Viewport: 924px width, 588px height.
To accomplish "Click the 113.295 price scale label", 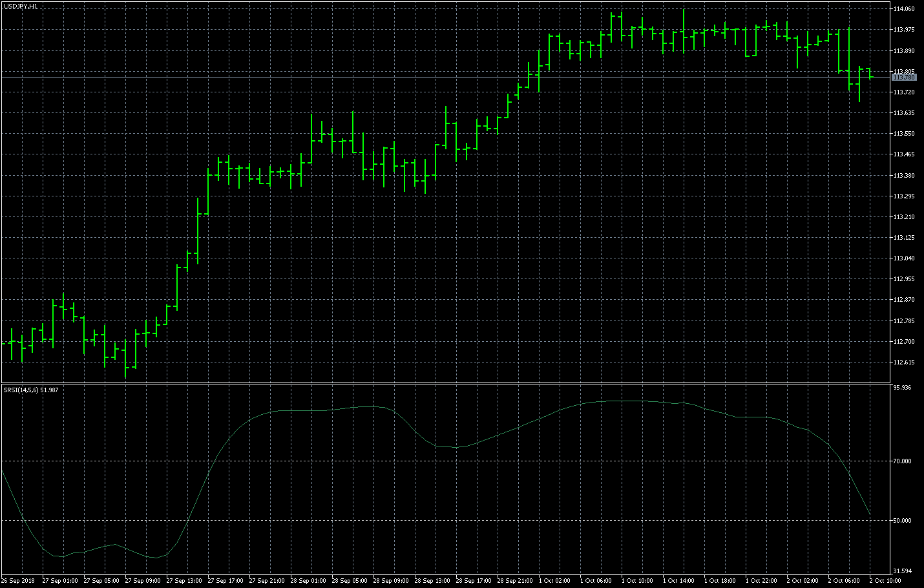I will click(904, 196).
